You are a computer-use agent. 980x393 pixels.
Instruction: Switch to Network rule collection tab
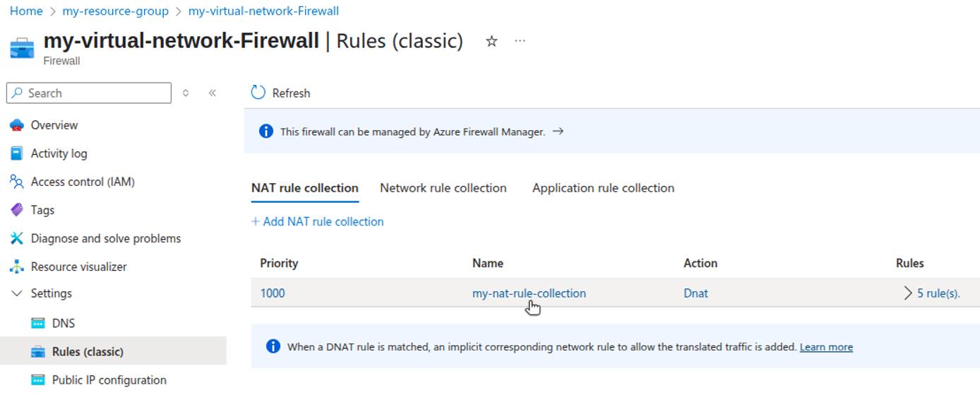(x=443, y=188)
